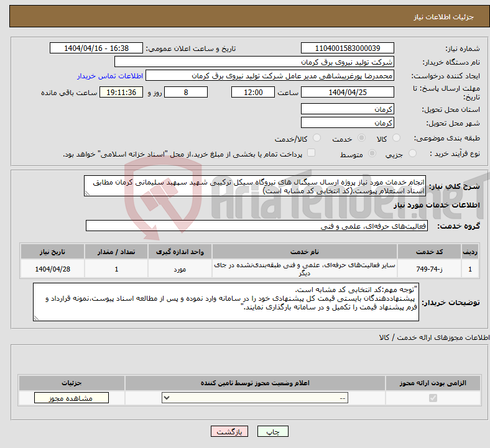Select the خدمت radio button
This screenshot has height=448, width=490.
[361, 138]
